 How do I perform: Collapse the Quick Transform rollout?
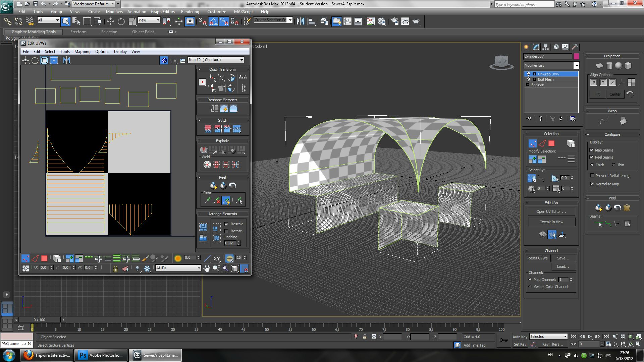coord(199,69)
